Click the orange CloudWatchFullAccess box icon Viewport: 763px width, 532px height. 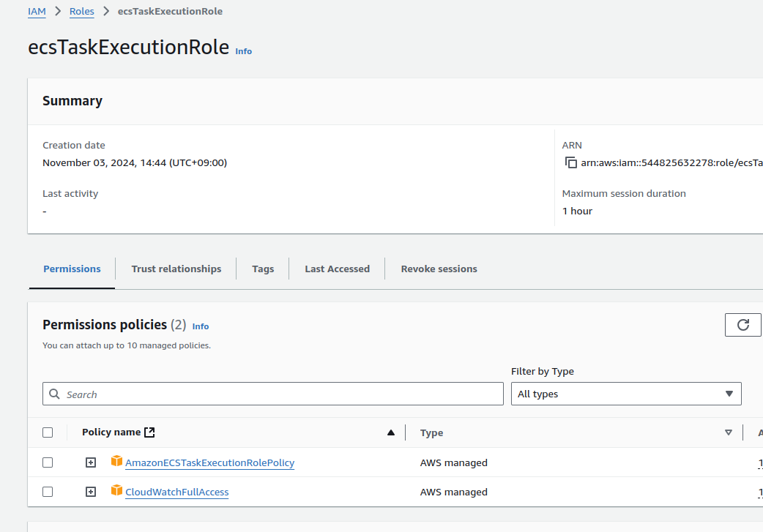tap(116, 491)
